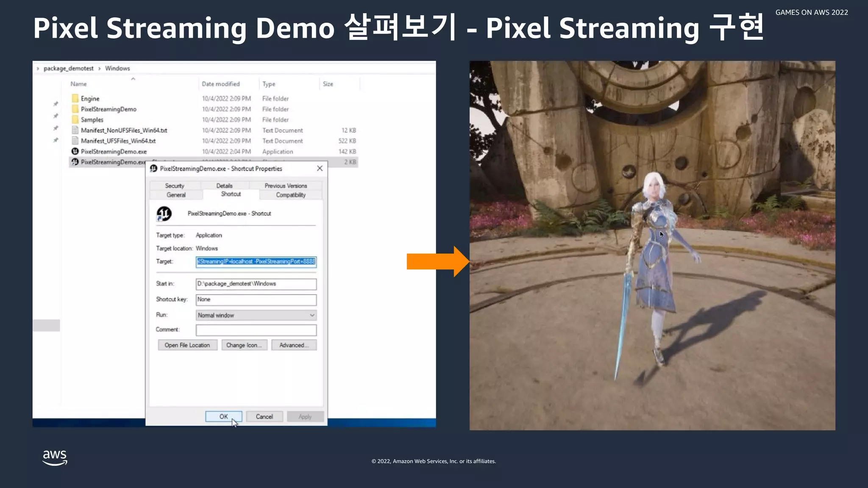Click the pin icon beside the Engine row
Screen dimensions: 868x488
click(56, 104)
